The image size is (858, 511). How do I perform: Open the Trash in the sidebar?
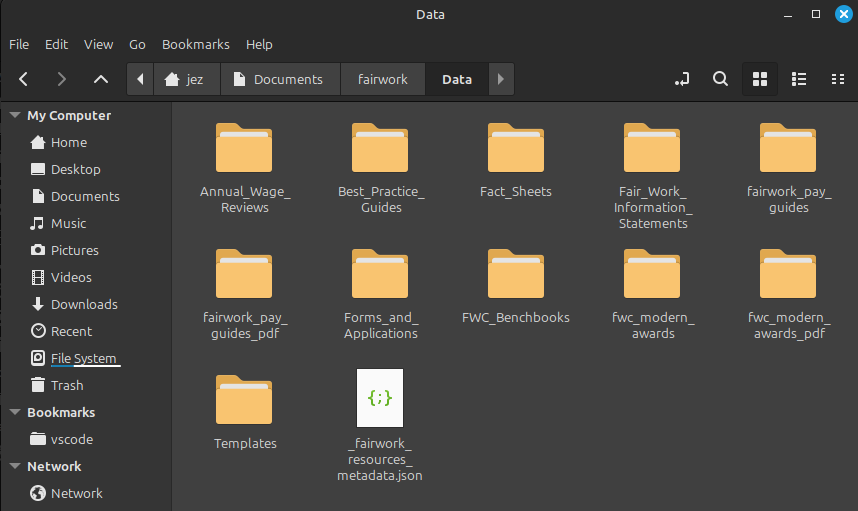tap(67, 385)
